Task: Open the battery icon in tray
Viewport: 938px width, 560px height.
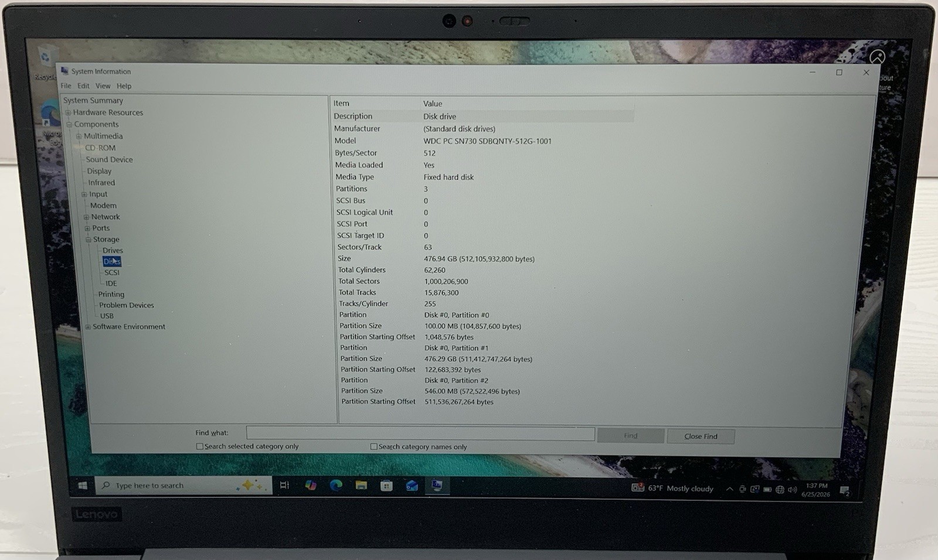Action: (x=767, y=490)
